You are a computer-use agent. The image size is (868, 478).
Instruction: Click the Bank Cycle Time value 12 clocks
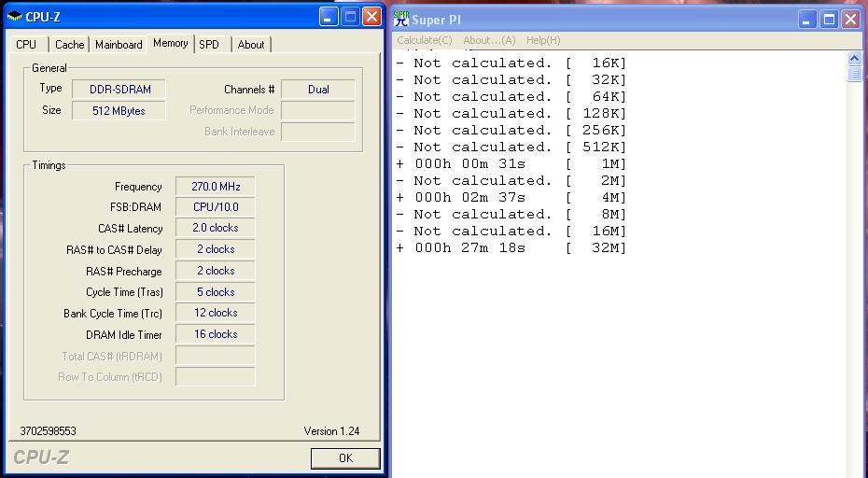216,313
